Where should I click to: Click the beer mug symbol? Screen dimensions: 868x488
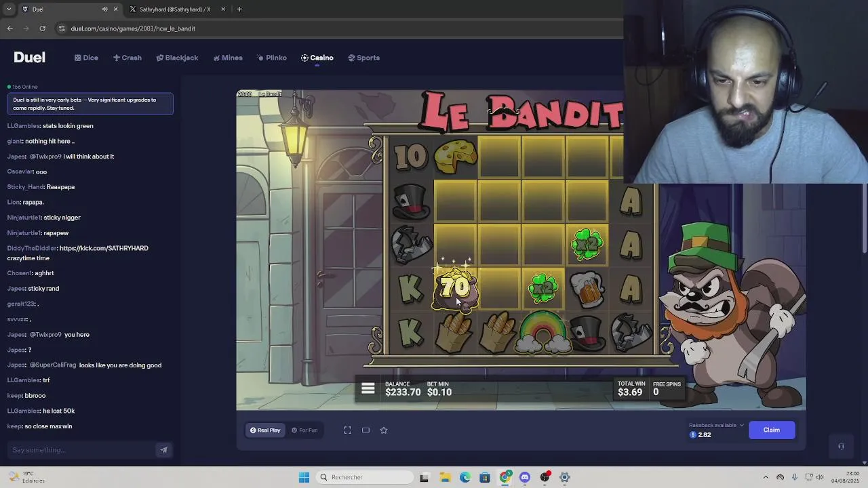587,289
